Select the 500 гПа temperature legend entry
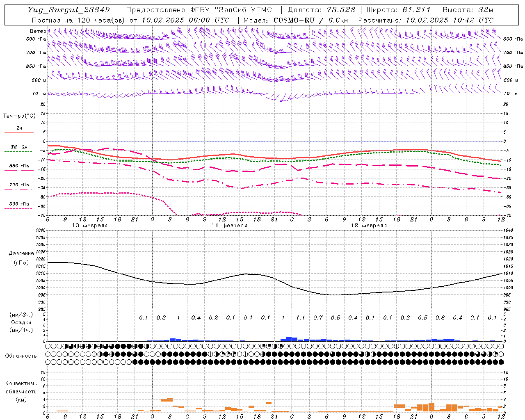The width and height of the screenshot is (525, 420). click(x=19, y=204)
